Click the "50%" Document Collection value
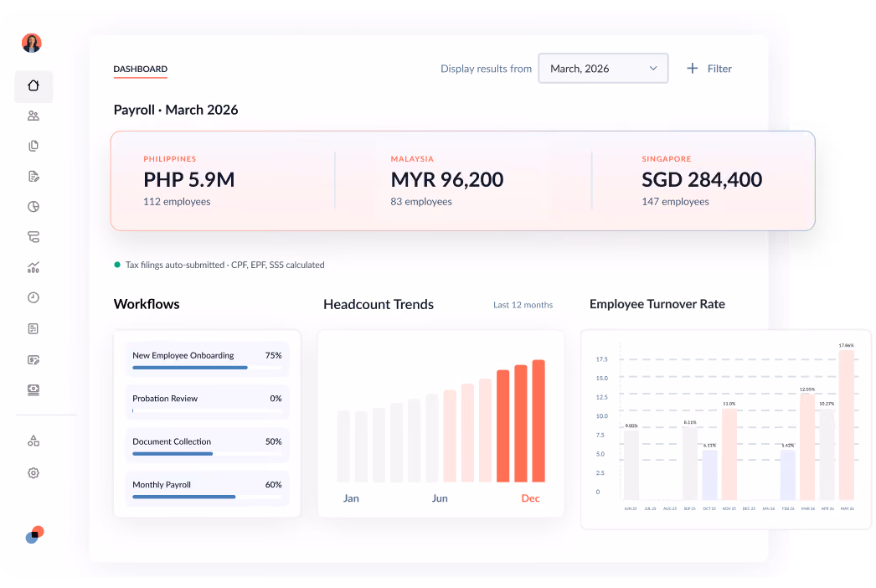Screen dimensions: 876x588 tap(273, 441)
